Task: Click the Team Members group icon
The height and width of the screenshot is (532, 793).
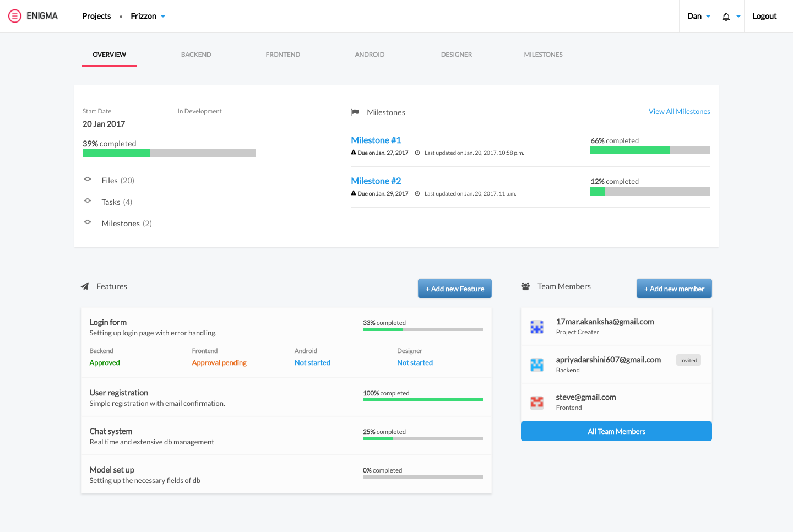Action: click(x=525, y=286)
